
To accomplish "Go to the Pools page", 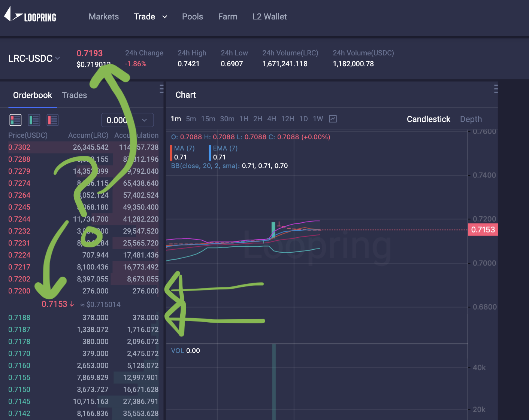I will click(x=193, y=16).
